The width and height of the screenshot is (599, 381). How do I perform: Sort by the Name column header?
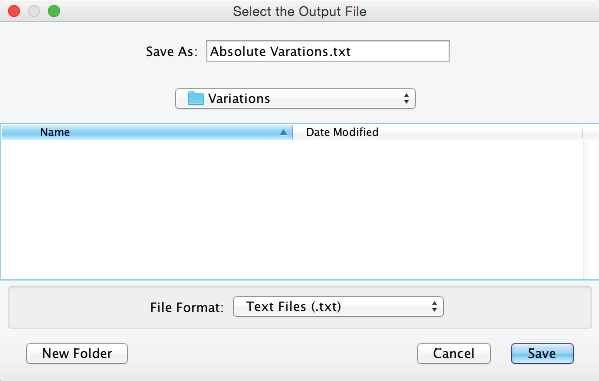147,132
